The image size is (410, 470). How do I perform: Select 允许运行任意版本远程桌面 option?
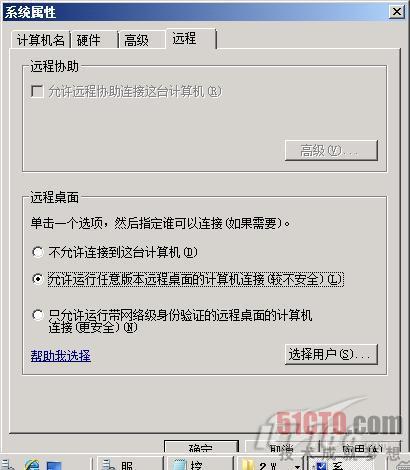tap(38, 279)
